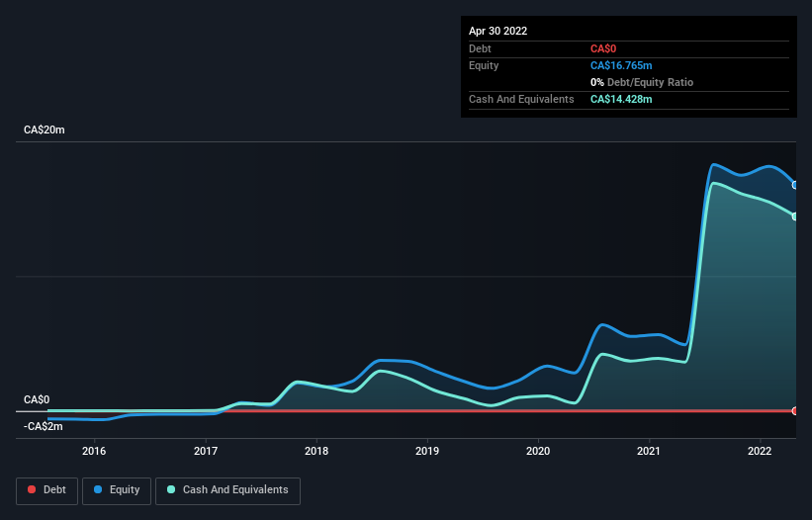Click the CA$16.765m equity value
Screen dimensions: 812x520
pos(621,65)
